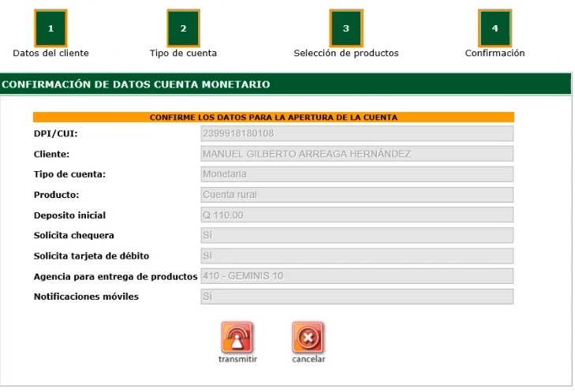The width and height of the screenshot is (575, 392).
Task: Click the Solicita chequera field
Action: [x=357, y=235]
